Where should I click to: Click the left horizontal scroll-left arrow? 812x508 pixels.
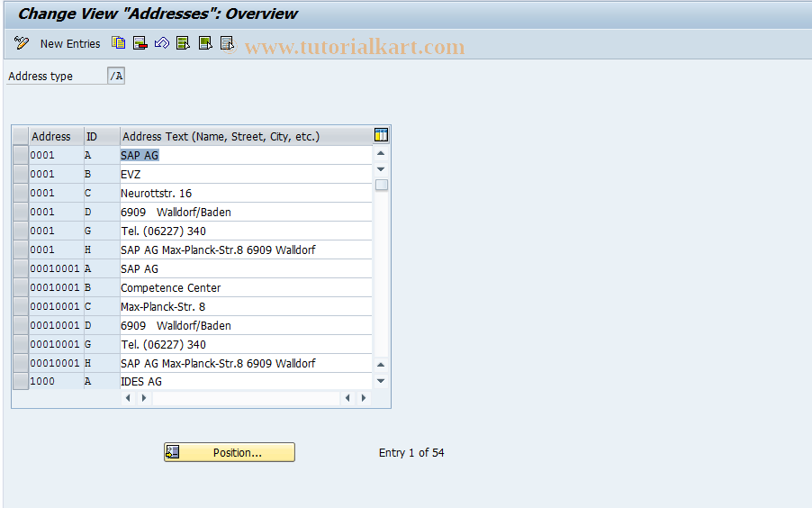tap(128, 398)
